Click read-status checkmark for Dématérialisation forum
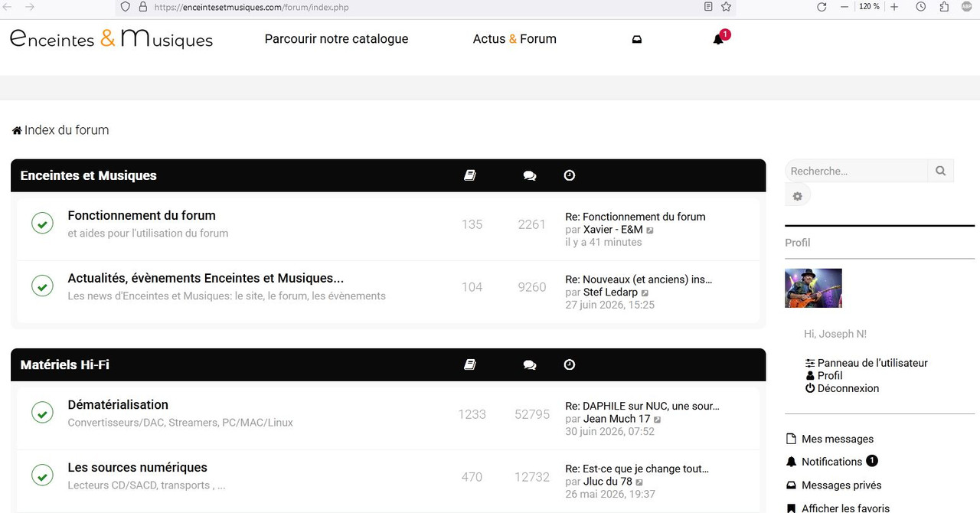 [x=42, y=413]
